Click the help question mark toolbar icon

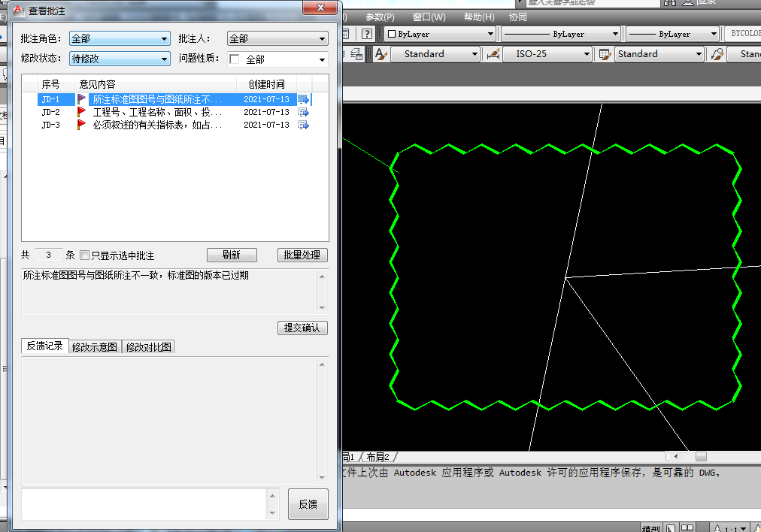pos(366,34)
